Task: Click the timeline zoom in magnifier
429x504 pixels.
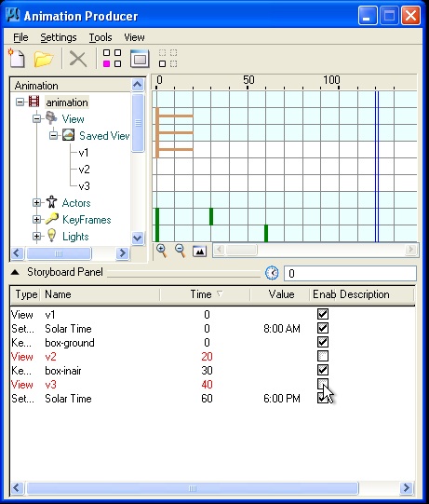Action: click(x=162, y=251)
